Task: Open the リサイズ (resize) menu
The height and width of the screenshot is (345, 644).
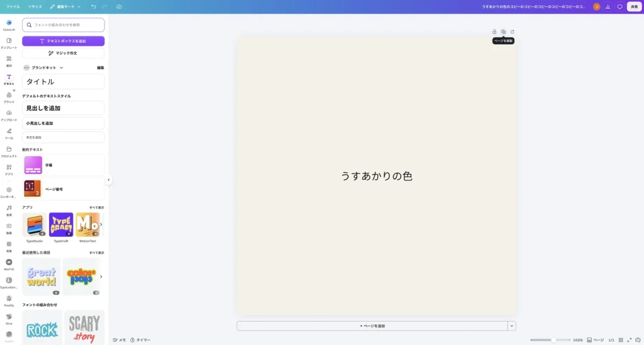Action: [35, 6]
